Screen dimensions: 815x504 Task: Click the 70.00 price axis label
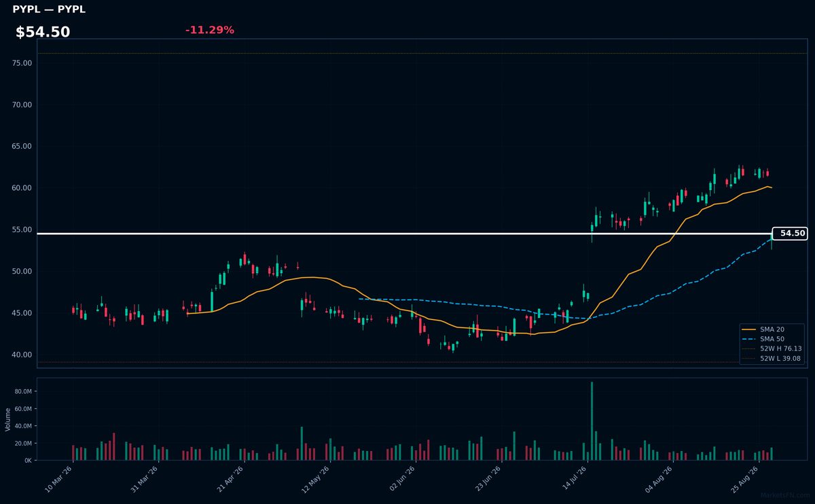point(22,105)
